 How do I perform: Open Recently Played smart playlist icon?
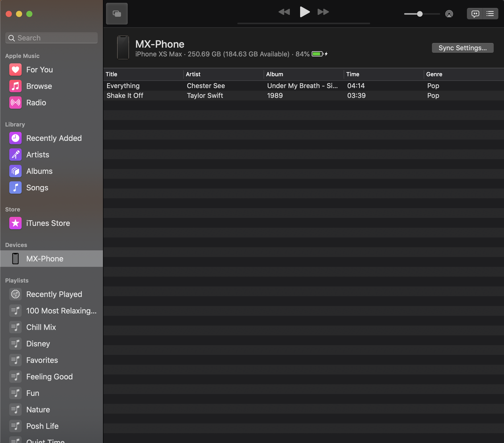pos(15,294)
